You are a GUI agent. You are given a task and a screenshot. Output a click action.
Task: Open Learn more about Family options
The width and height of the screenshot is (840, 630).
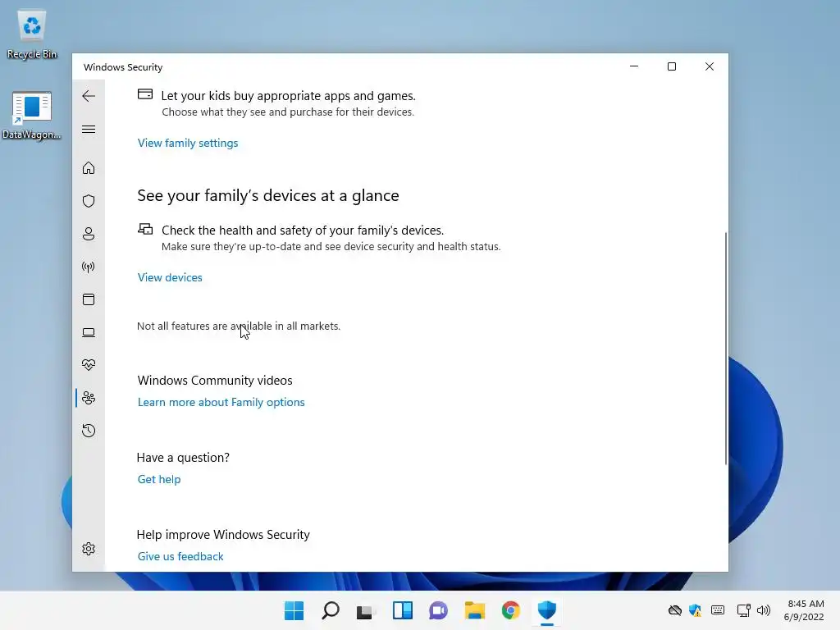click(x=221, y=402)
